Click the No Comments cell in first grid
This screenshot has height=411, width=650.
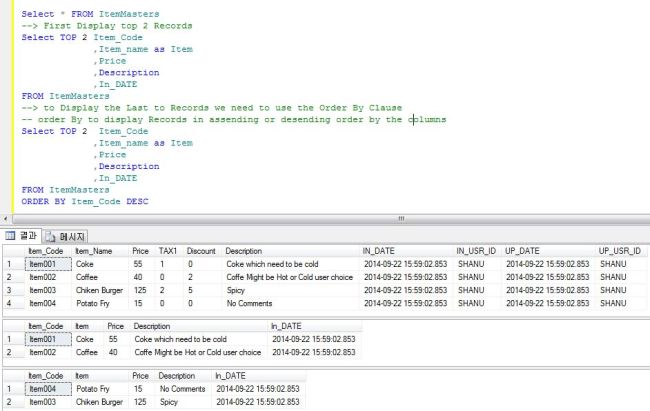(291, 303)
